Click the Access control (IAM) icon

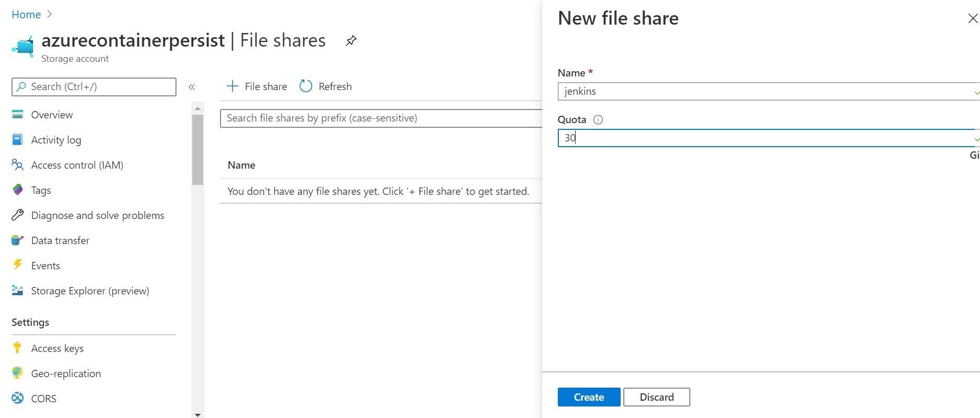pyautogui.click(x=18, y=164)
